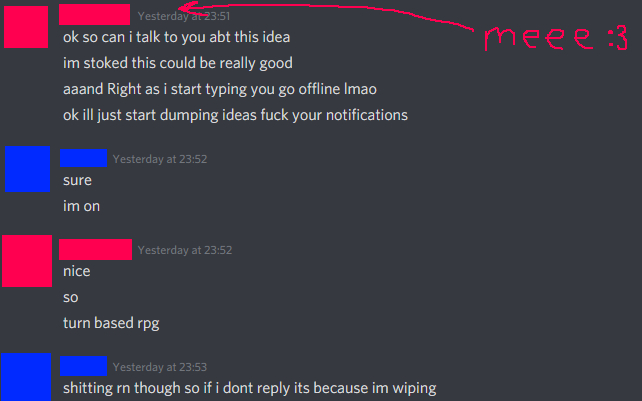The image size is (642, 401).
Task: Click the first 'Yesterday at 23:52' timestamp after blue name
Action: coord(160,159)
